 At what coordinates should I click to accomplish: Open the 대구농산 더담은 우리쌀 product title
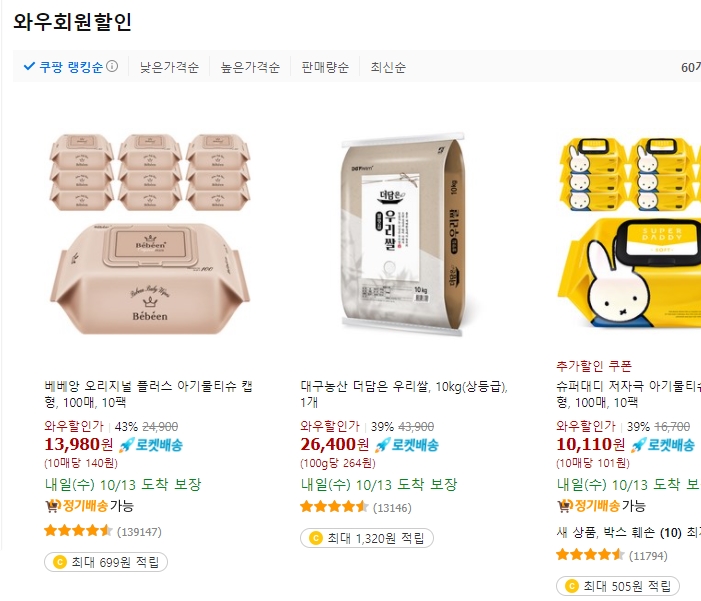point(404,394)
